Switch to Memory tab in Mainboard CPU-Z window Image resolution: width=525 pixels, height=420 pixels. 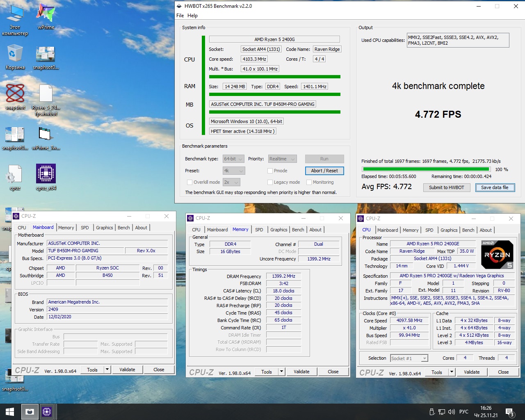(x=66, y=228)
